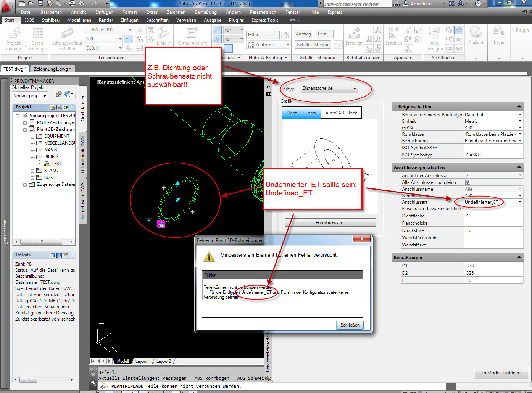Screen dimensions: 532x393
Task: Collapse the Teileigenschaften section
Action: coord(519,106)
